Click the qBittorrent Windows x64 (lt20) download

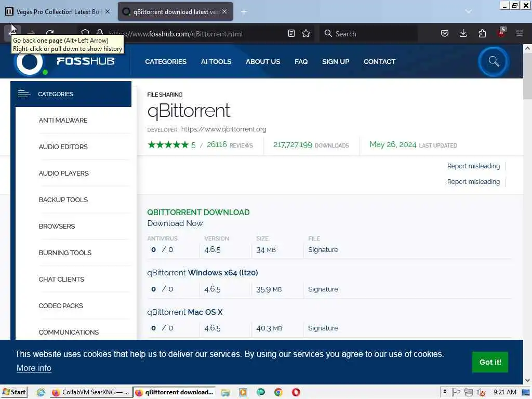(x=203, y=272)
